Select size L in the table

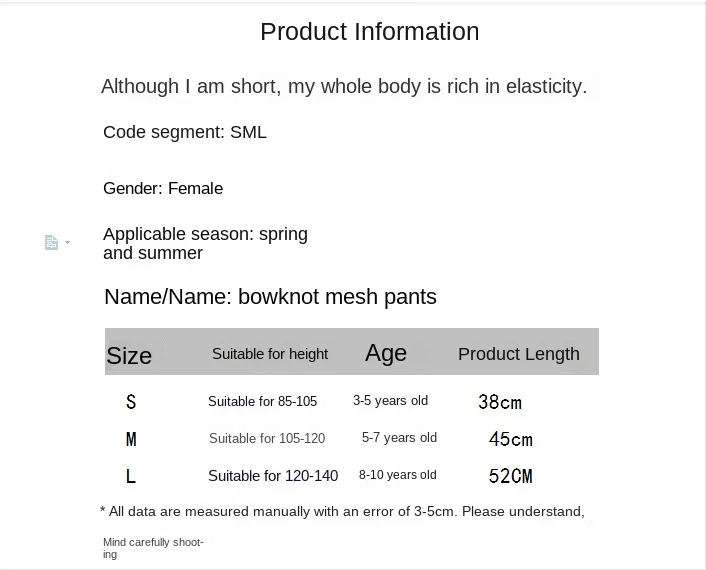click(x=131, y=476)
